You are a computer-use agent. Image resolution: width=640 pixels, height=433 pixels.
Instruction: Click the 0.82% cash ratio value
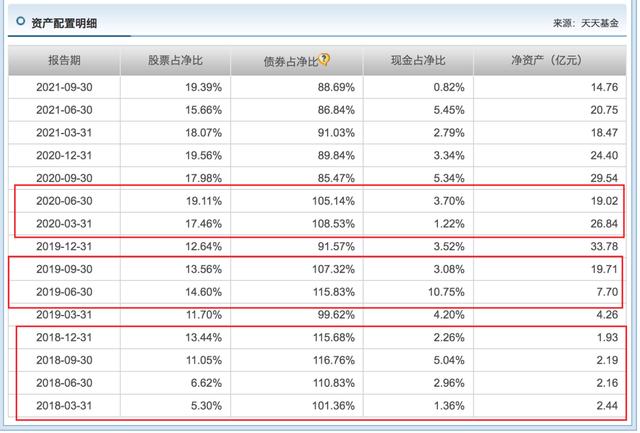[x=449, y=87]
